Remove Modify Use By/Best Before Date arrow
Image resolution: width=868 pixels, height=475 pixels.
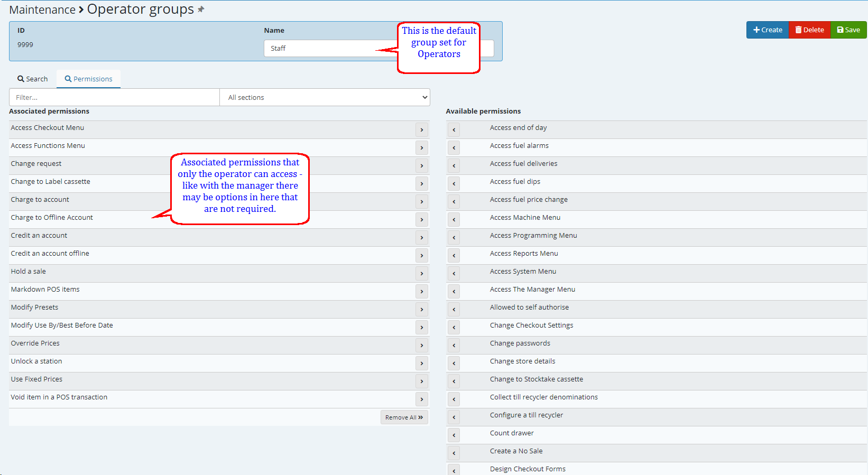[x=421, y=328]
